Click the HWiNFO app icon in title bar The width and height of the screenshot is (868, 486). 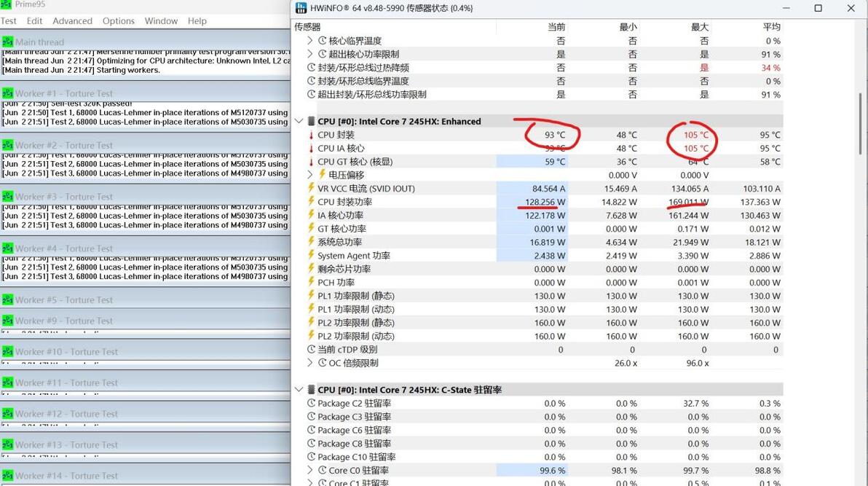tap(301, 8)
